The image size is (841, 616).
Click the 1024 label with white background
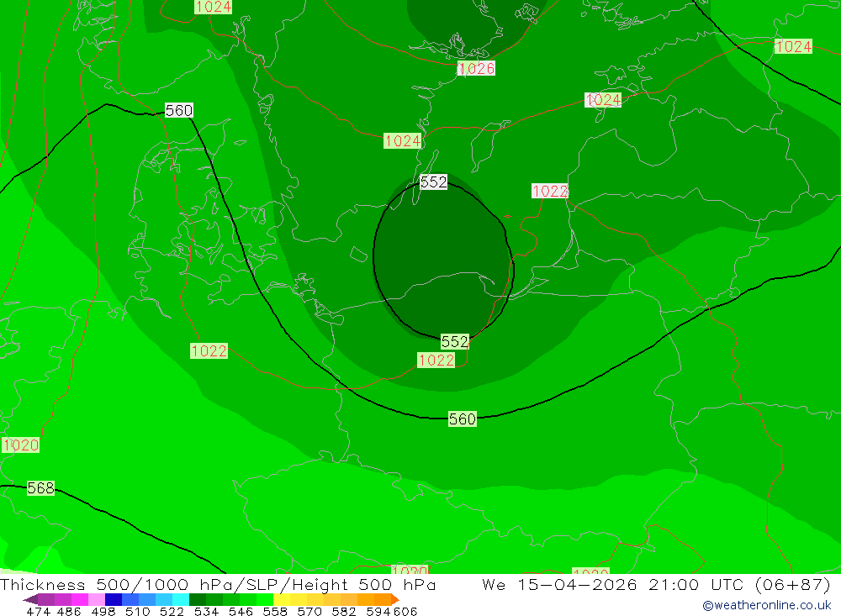[x=603, y=100]
